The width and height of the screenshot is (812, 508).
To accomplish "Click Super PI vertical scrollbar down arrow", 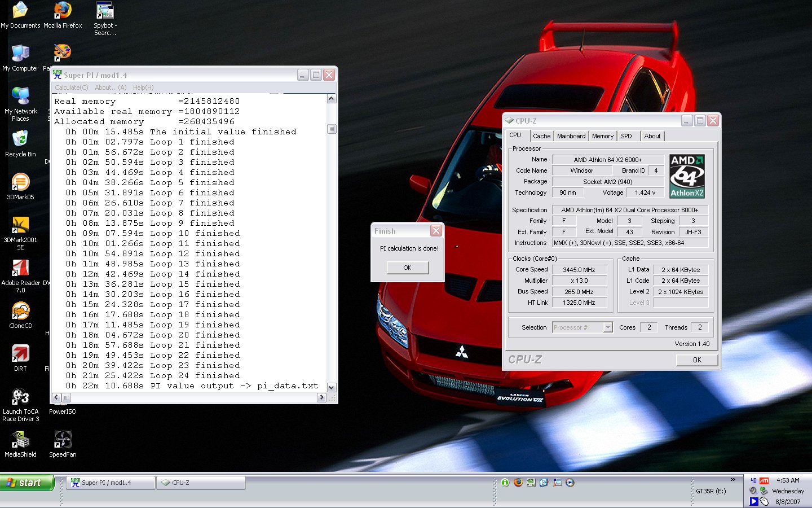I will point(332,387).
